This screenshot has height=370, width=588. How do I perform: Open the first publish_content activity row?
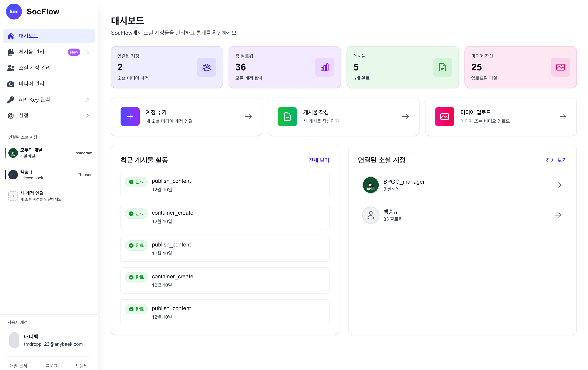coord(225,185)
